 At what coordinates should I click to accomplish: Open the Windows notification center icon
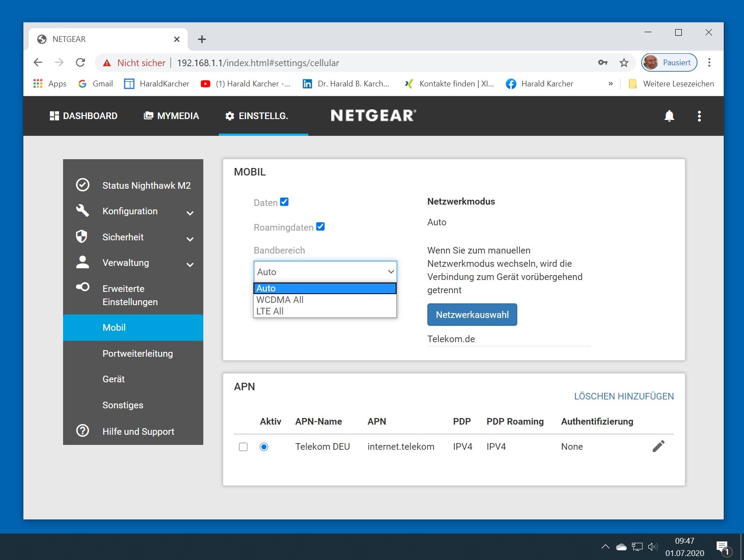[x=722, y=547]
